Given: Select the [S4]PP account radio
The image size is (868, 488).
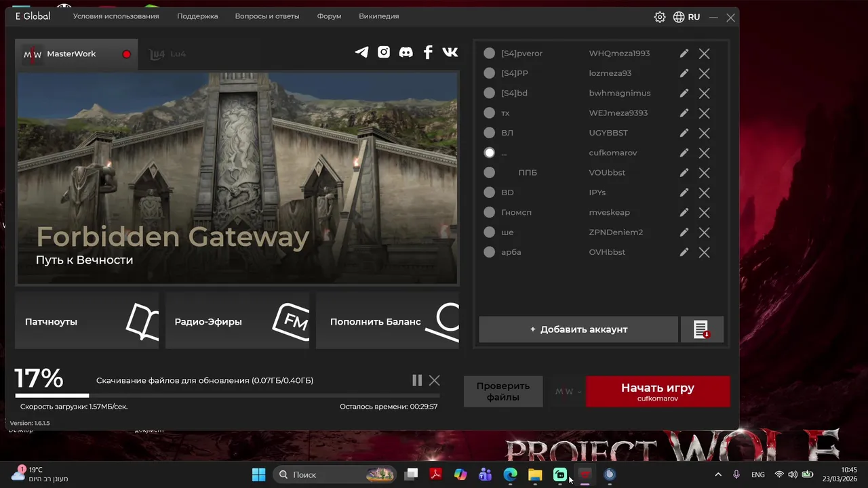Looking at the screenshot, I should (x=489, y=73).
